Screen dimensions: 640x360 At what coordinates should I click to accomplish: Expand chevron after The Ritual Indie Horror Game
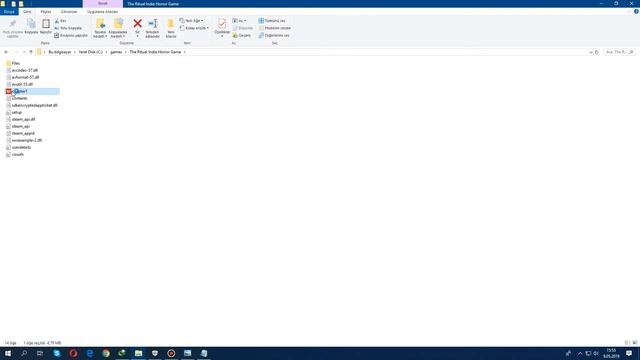point(184,52)
